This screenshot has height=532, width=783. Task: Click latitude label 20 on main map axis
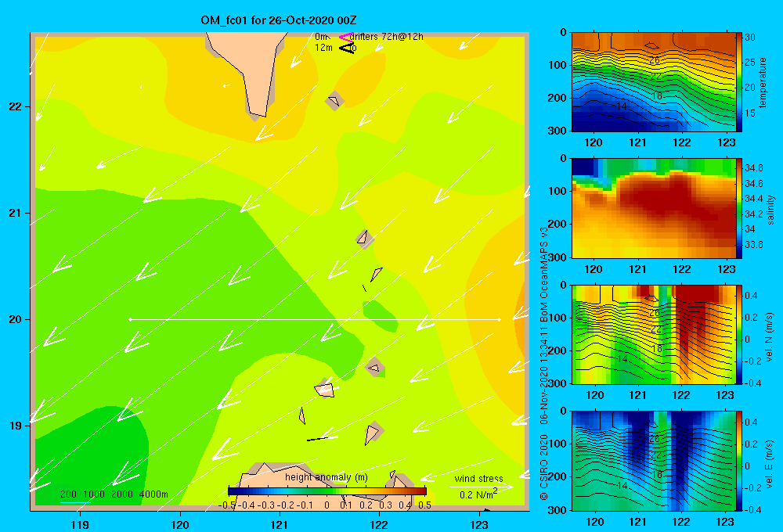click(x=15, y=319)
